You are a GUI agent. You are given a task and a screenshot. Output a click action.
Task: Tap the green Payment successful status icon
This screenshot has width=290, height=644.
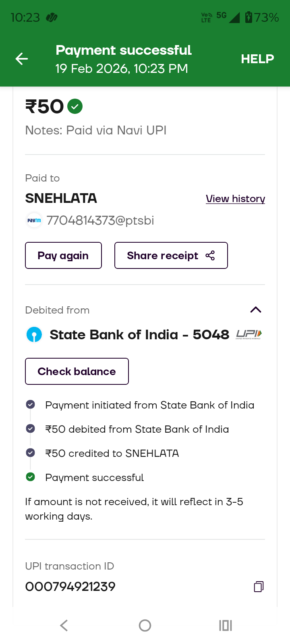tap(30, 477)
